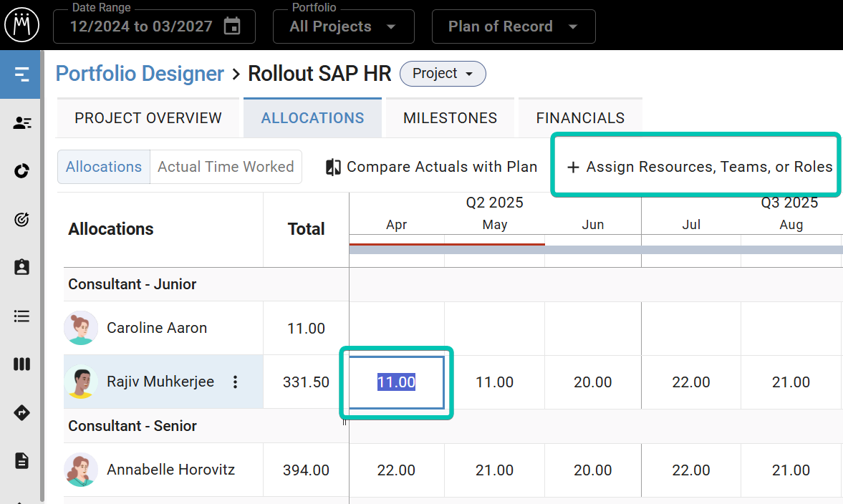Open the donut chart sidebar icon
This screenshot has width=843, height=504.
pos(21,171)
